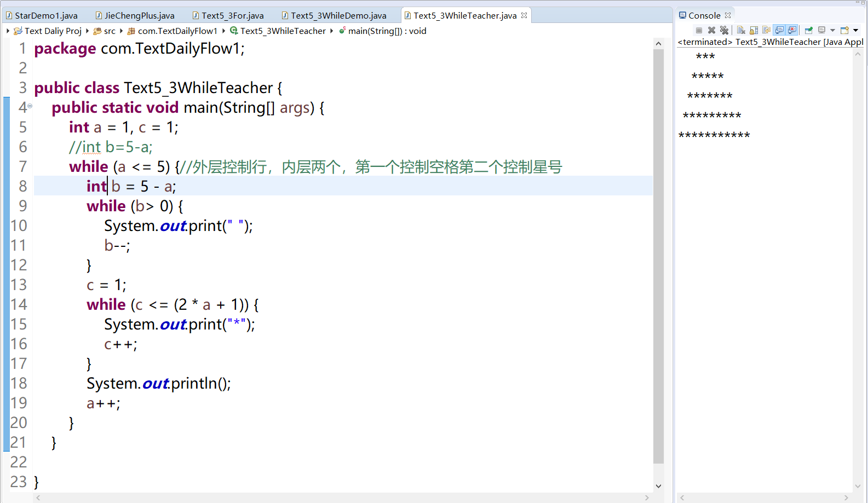Close the Text5_3WhileTeacher.java editor tab

tap(524, 15)
